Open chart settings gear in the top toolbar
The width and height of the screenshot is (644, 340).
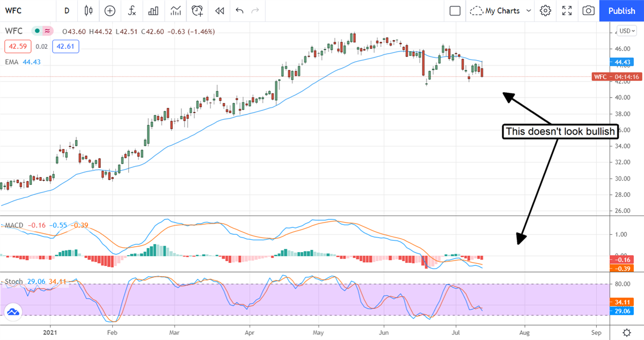click(x=546, y=11)
